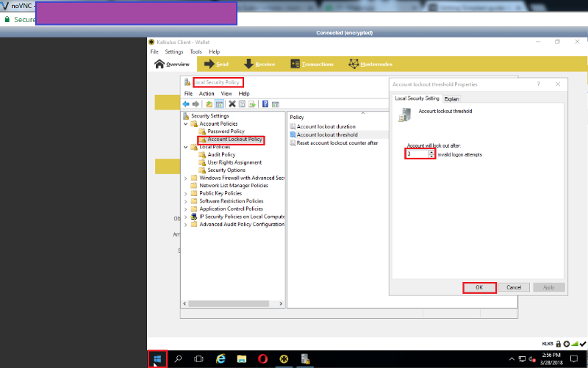Switch to the Explain tab
Viewport: 588px width, 368px height.
coord(451,99)
